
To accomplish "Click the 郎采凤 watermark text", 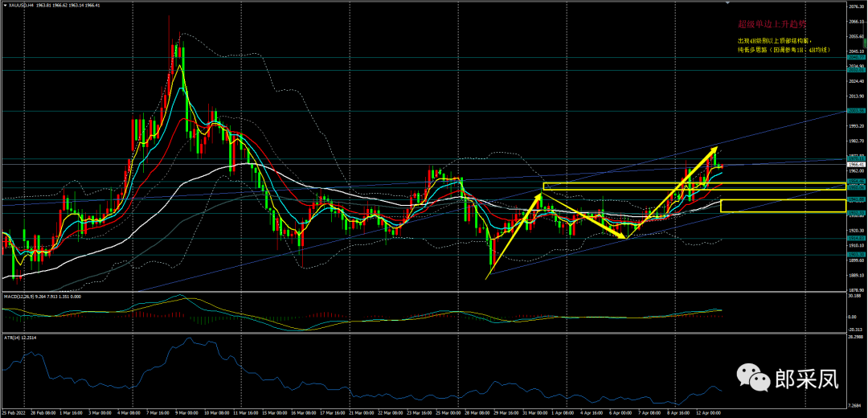I will [805, 377].
